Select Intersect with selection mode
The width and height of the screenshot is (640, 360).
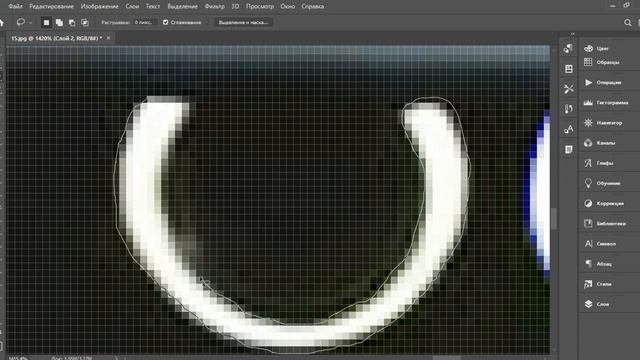84,22
